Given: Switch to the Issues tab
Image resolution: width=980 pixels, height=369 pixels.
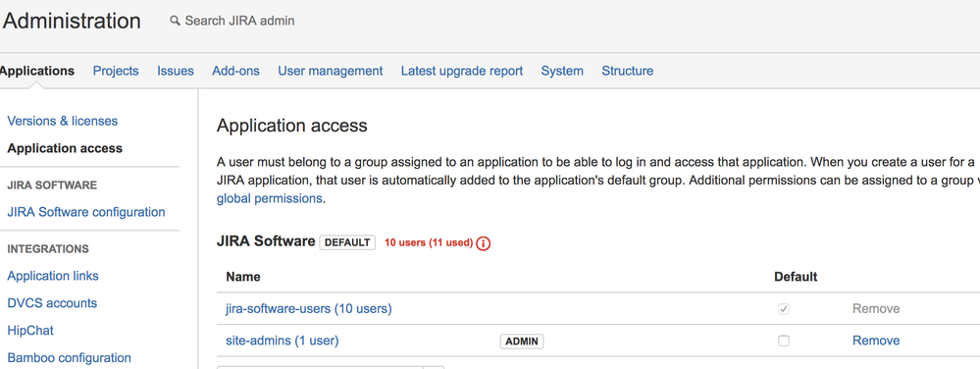Looking at the screenshot, I should (x=176, y=71).
